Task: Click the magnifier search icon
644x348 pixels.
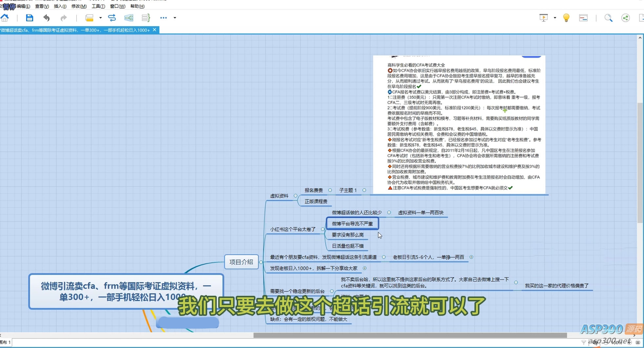Action: coord(609,18)
